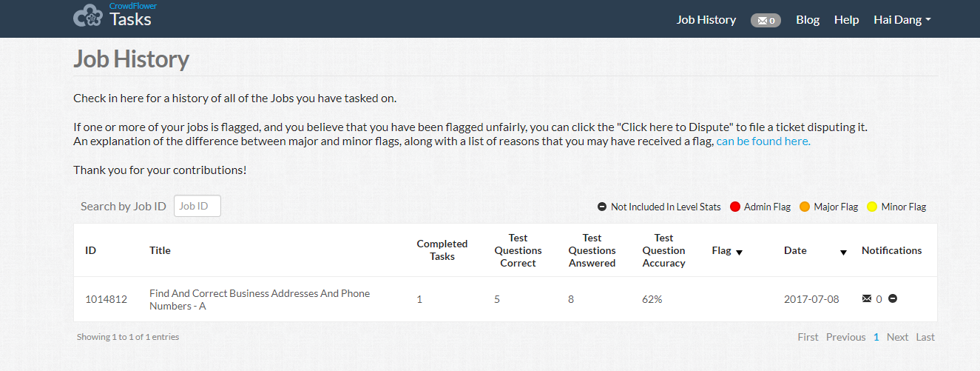Sort the table by Date column arrow
This screenshot has width=980, height=371.
(x=843, y=252)
